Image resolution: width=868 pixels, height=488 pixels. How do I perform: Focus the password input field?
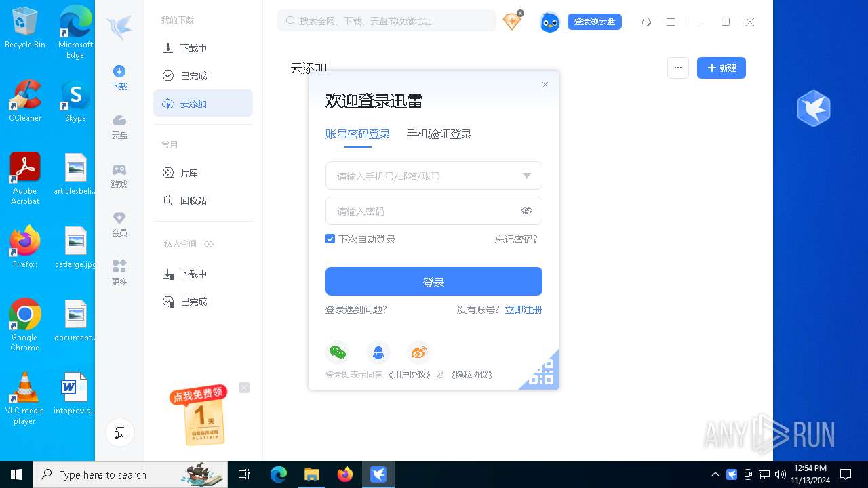434,211
